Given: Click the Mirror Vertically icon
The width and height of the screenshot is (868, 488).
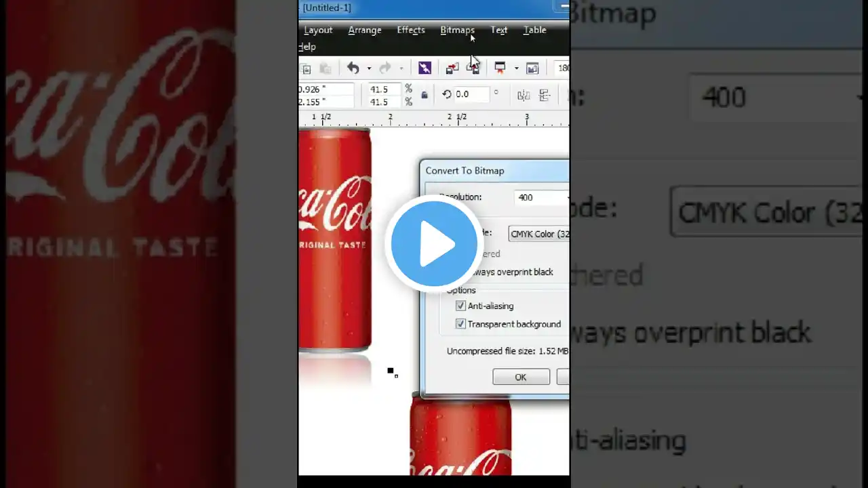Looking at the screenshot, I should pos(545,95).
